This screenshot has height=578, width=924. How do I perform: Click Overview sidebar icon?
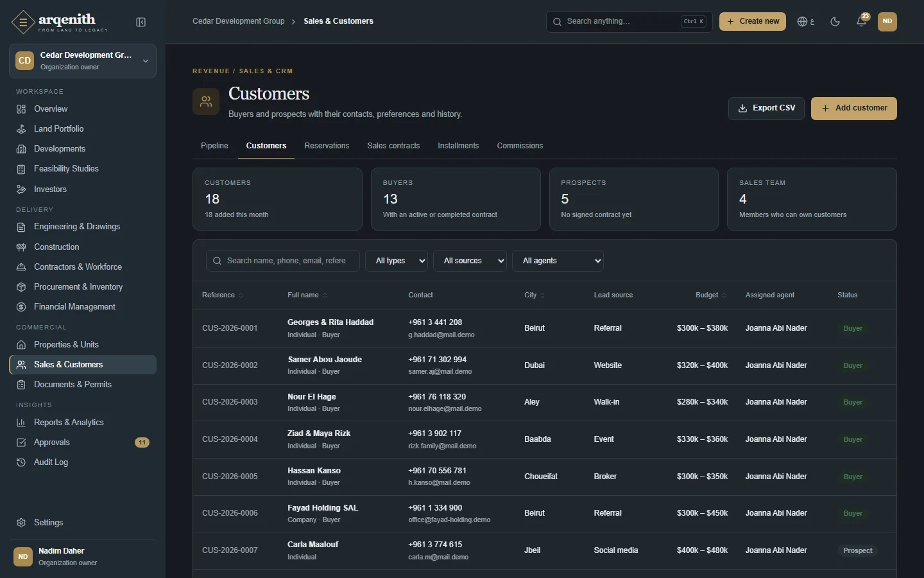tap(21, 109)
